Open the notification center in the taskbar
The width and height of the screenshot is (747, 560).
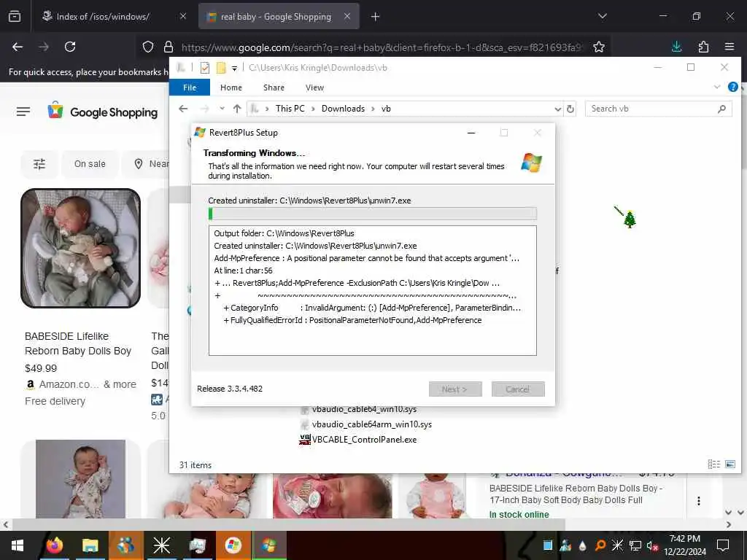(x=723, y=545)
